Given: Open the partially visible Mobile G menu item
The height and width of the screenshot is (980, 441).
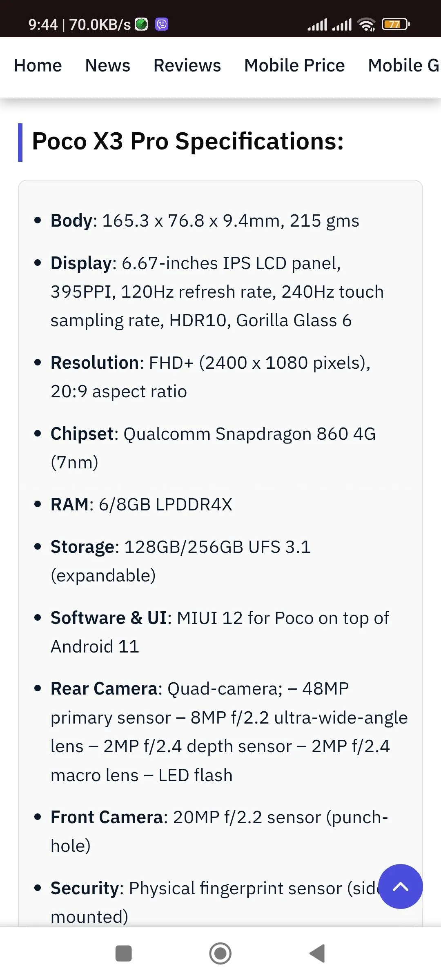Looking at the screenshot, I should click(x=403, y=65).
